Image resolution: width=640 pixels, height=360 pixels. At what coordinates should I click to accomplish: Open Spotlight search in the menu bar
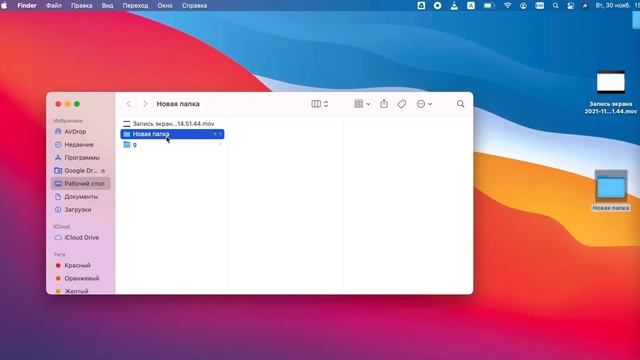tap(556, 6)
